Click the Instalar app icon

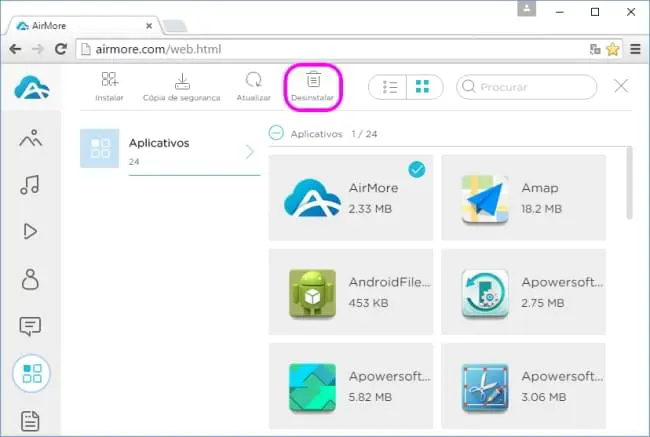click(x=109, y=79)
